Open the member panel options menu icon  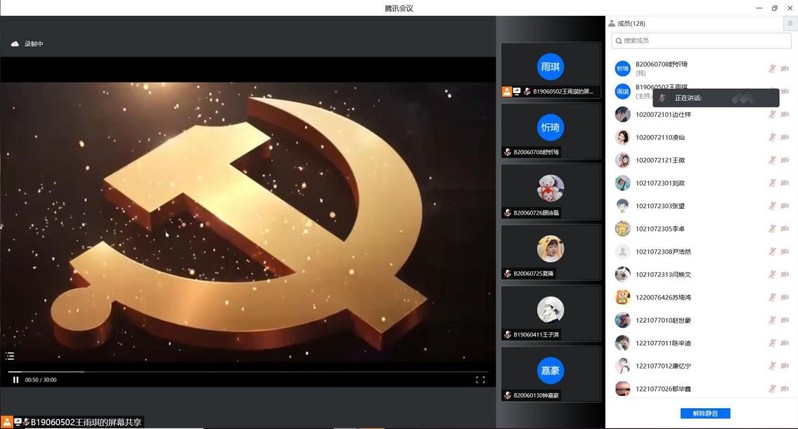pyautogui.click(x=790, y=23)
